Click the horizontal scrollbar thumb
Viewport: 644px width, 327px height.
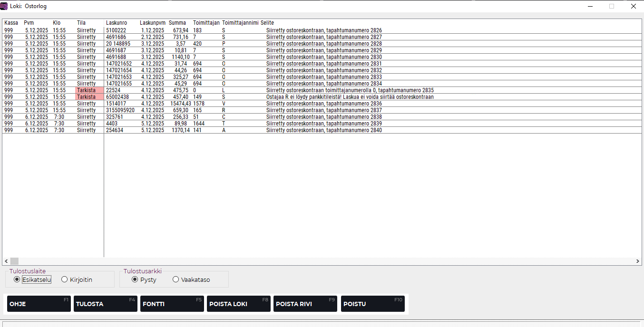click(14, 261)
